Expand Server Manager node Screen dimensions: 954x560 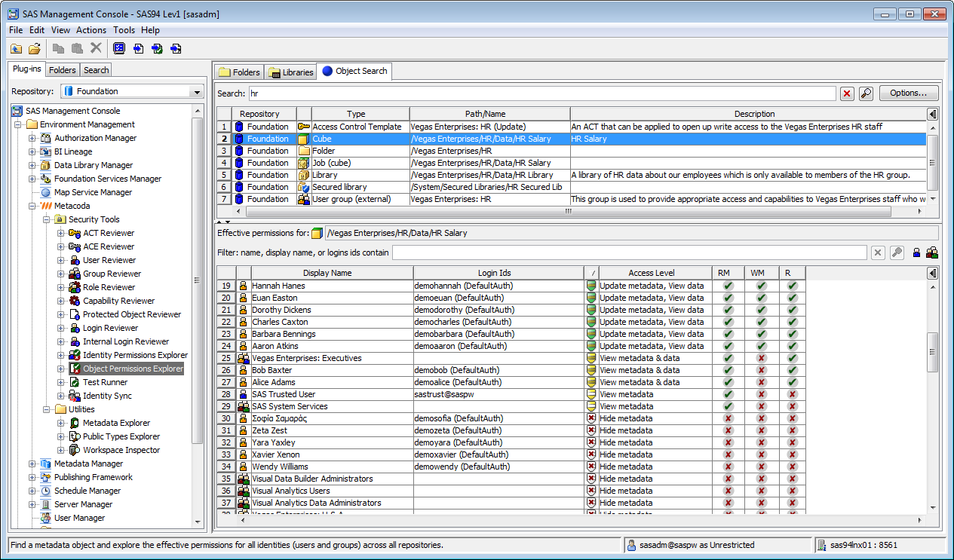pos(32,504)
